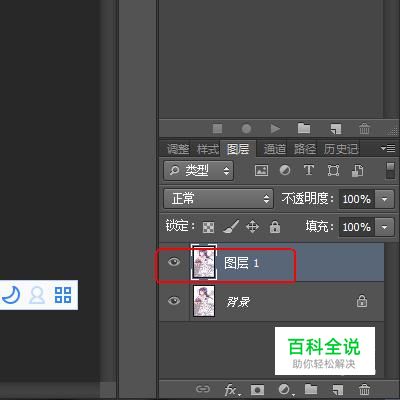Create a new layer
The height and width of the screenshot is (400, 400).
(x=337, y=389)
